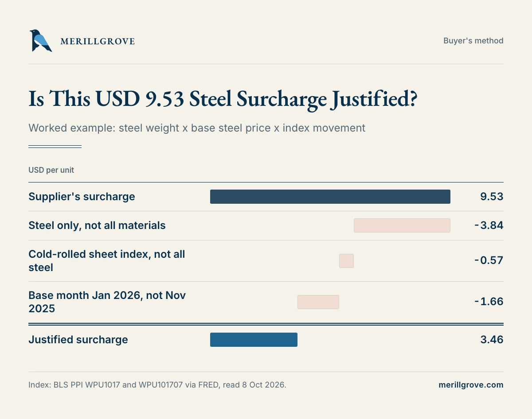Click the Supplier's surcharge dark bar
Image resolution: width=532 pixels, height=419 pixels.
coord(330,197)
